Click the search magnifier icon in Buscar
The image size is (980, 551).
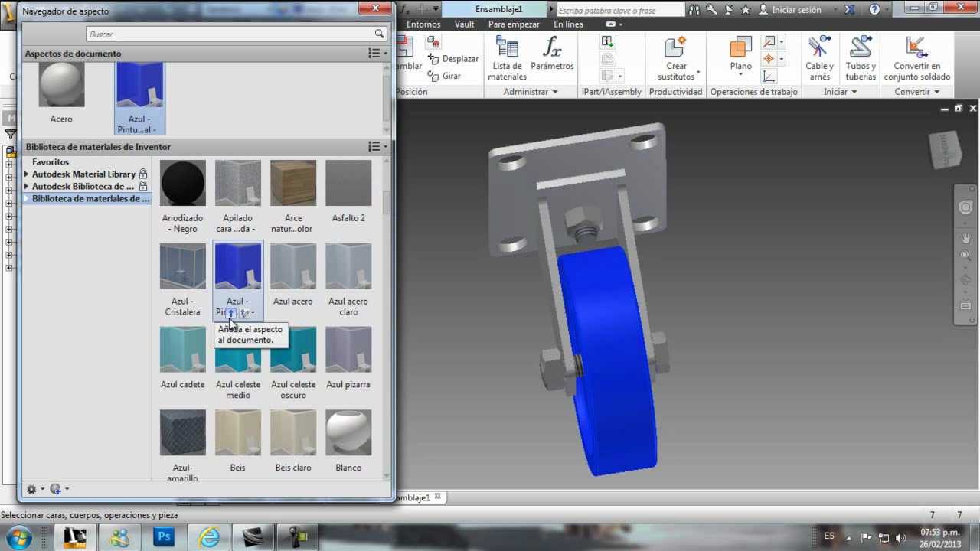pos(379,34)
